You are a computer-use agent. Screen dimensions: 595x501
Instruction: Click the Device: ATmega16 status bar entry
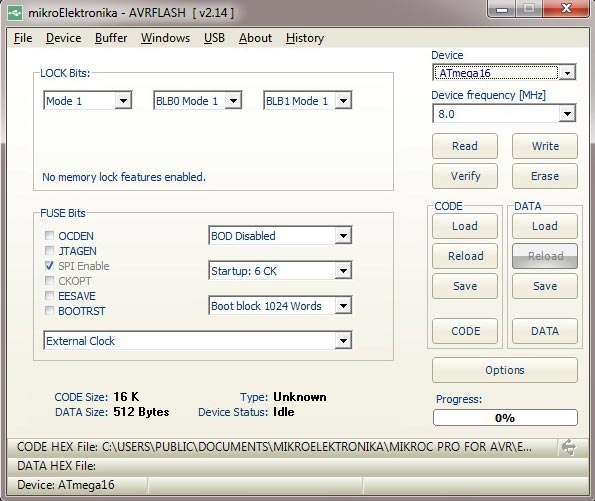[x=66, y=485]
